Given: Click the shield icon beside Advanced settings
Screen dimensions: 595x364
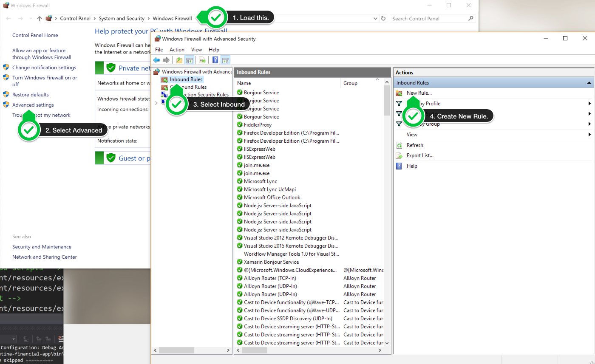Looking at the screenshot, I should pos(6,104).
